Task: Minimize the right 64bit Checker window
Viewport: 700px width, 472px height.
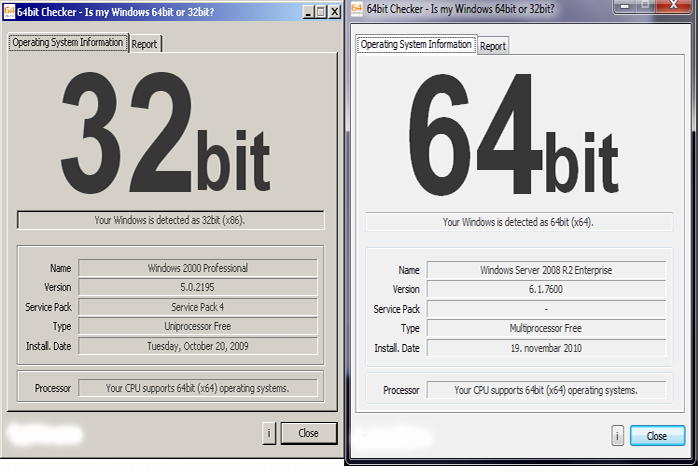Action: pos(625,6)
